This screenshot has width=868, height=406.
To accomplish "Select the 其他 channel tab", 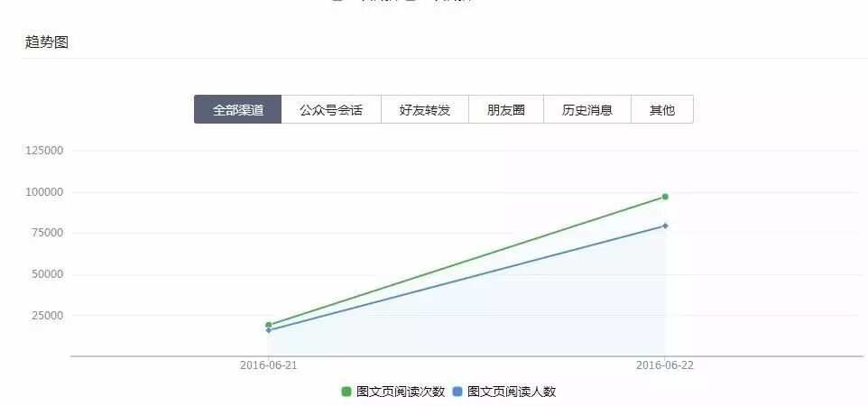I will 661,110.
